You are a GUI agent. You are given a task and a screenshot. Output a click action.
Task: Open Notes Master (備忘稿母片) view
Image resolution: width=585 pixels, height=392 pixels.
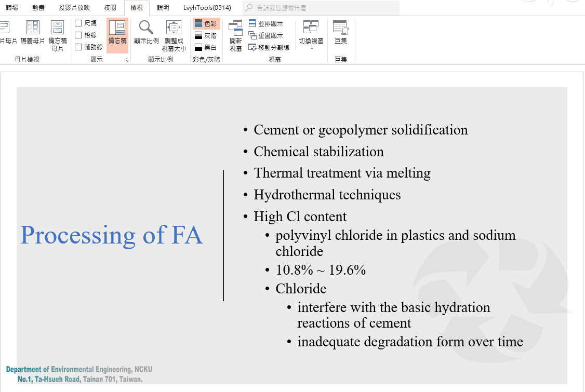58,36
